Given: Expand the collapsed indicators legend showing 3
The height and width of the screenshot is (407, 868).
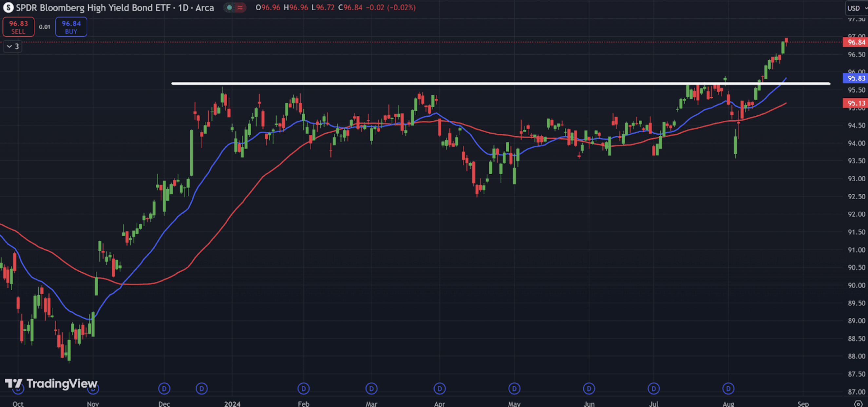Looking at the screenshot, I should [x=13, y=46].
